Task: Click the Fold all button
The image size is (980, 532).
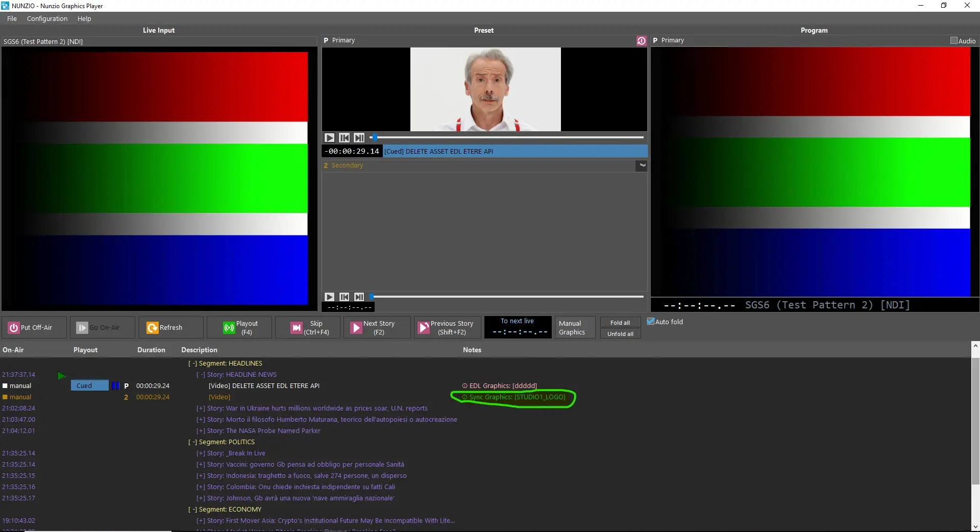Action: [x=620, y=323]
